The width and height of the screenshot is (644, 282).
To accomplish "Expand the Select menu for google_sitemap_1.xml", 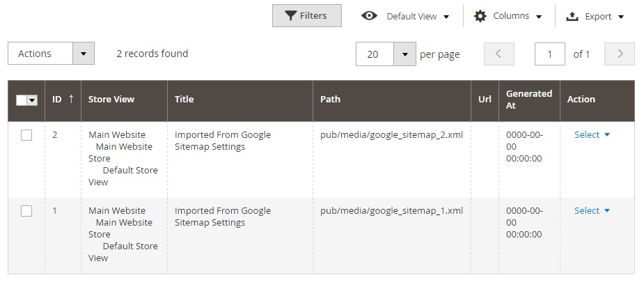I will pyautogui.click(x=592, y=211).
